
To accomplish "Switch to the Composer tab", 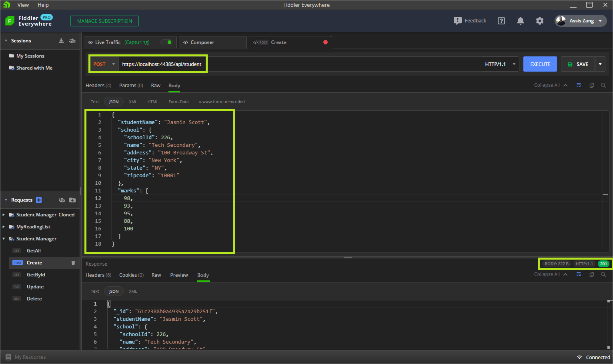I will coord(212,42).
